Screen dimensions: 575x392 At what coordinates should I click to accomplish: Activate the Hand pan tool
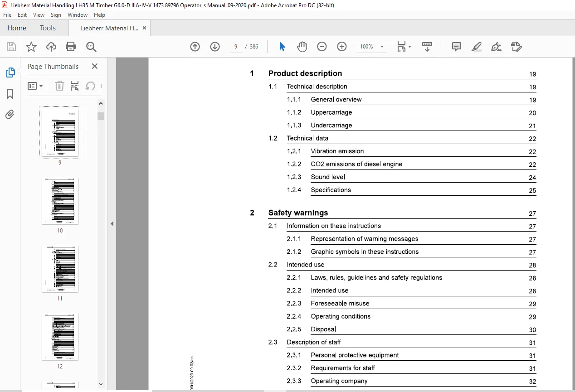pyautogui.click(x=302, y=47)
